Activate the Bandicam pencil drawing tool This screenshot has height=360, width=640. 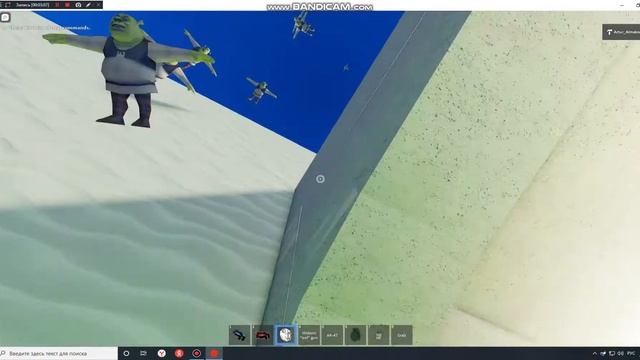coord(88,5)
